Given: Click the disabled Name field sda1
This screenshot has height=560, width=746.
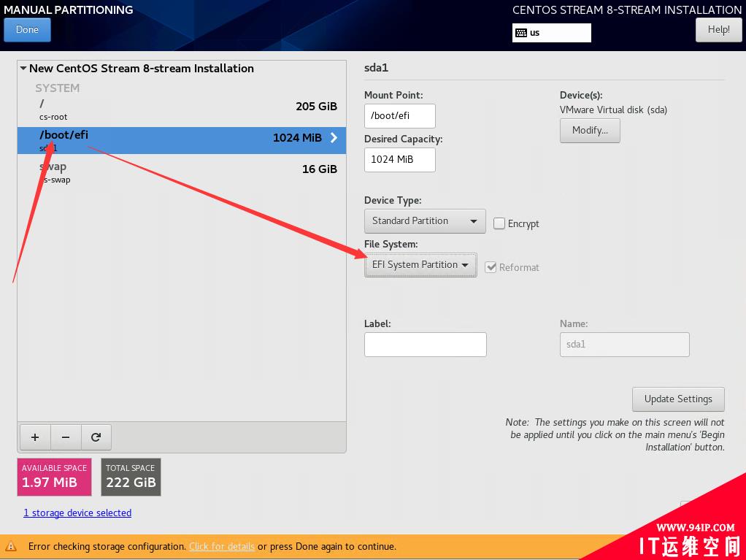Looking at the screenshot, I should (624, 345).
